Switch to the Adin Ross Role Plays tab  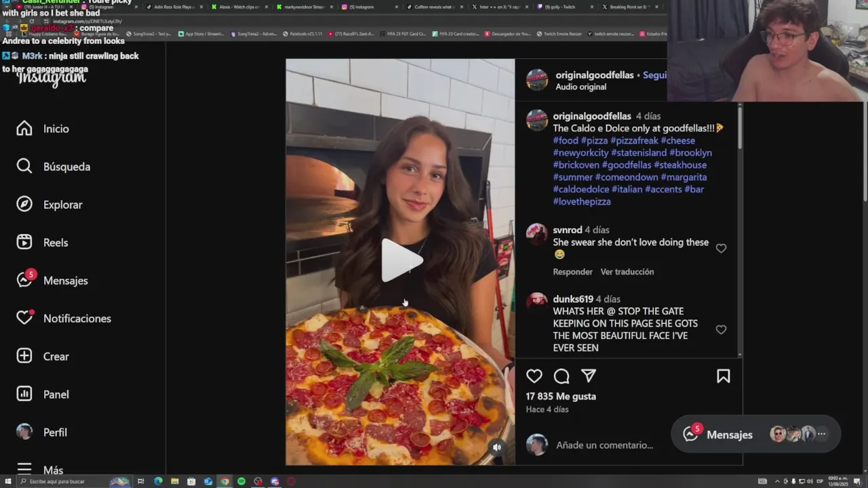(x=174, y=7)
